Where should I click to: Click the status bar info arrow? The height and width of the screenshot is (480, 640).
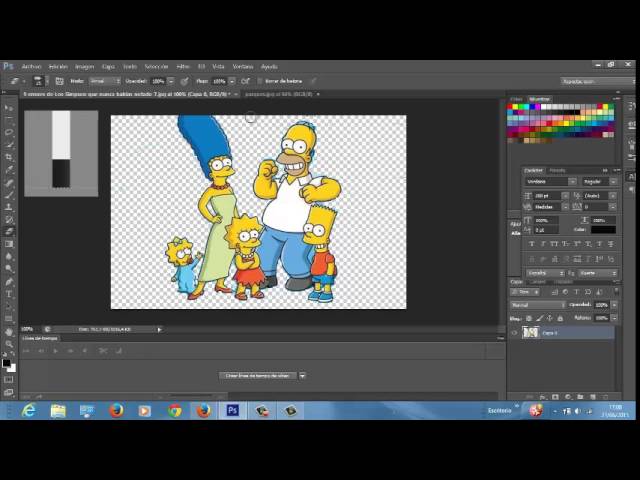point(160,329)
